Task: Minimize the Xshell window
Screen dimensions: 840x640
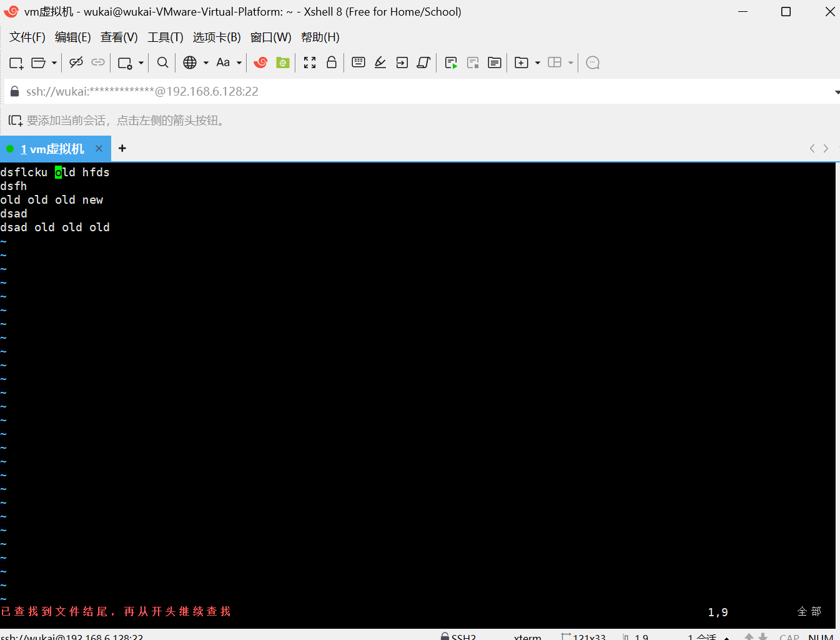Action: (743, 12)
